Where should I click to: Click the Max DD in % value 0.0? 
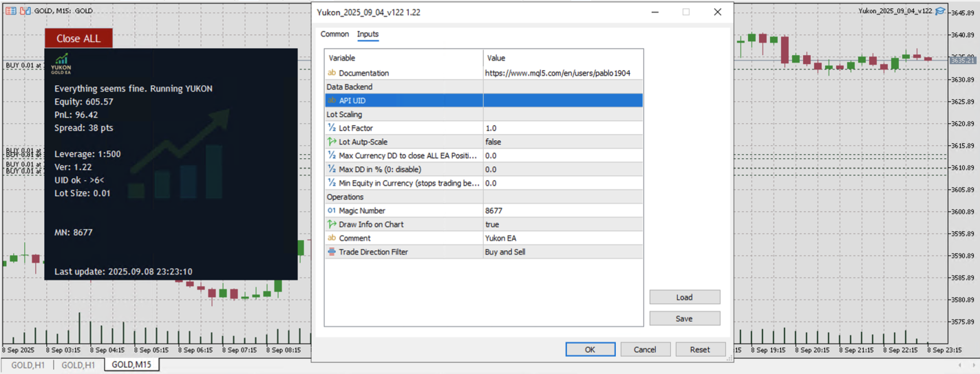pos(563,169)
